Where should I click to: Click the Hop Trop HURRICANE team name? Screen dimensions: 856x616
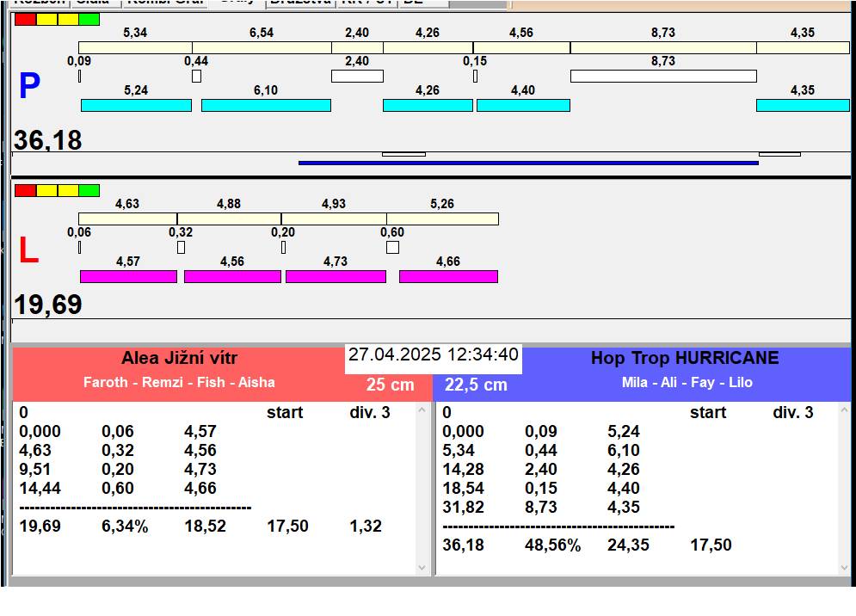pos(685,358)
